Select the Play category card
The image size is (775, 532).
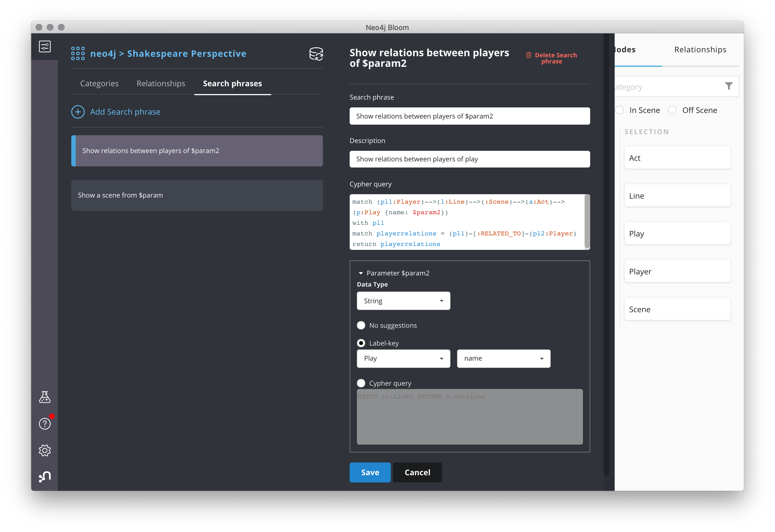677,233
